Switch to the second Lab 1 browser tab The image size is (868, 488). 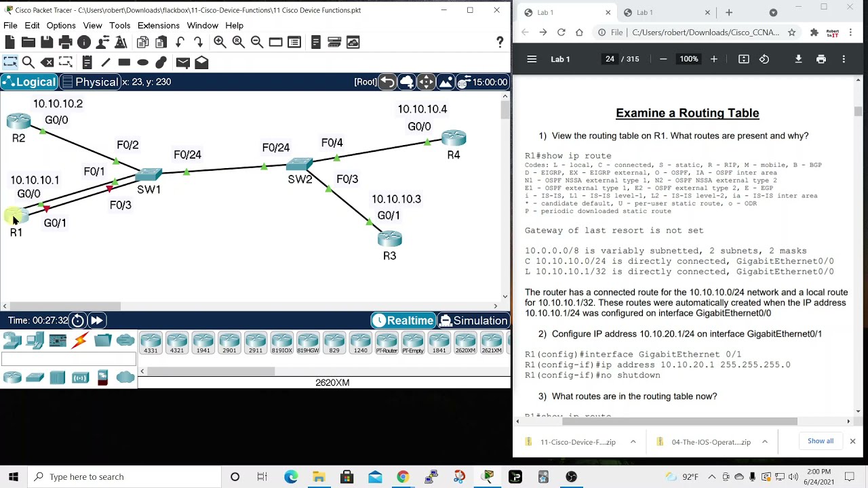[x=666, y=12]
